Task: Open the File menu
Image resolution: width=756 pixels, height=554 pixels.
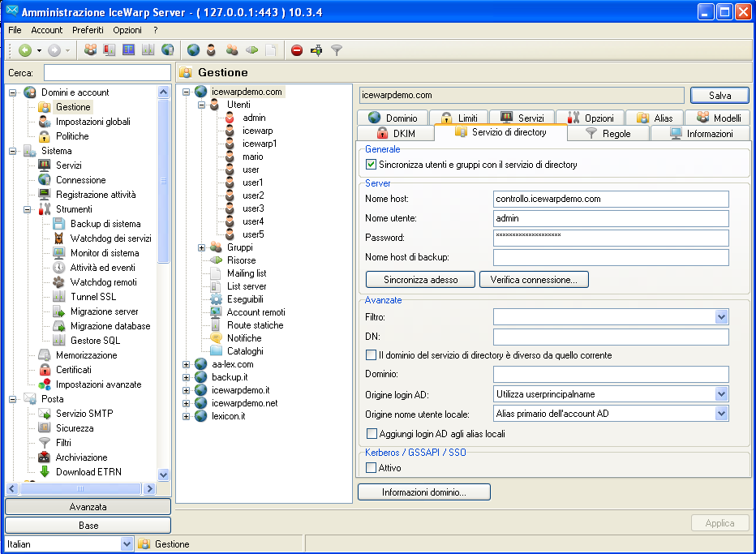Action: click(15, 30)
